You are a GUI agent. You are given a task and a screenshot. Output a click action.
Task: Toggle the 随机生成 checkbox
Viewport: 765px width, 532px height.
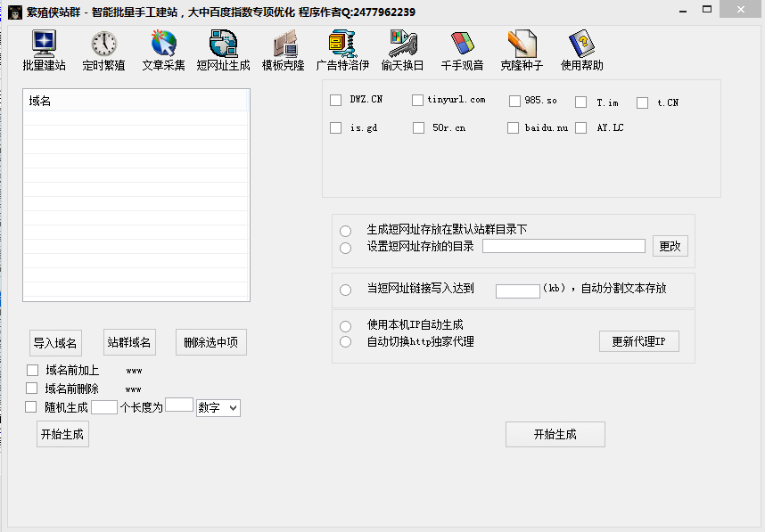point(30,406)
